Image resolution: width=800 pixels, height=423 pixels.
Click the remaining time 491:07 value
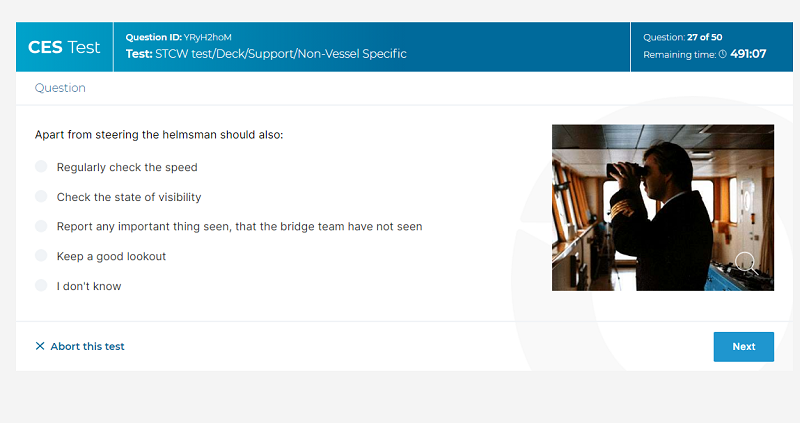[748, 54]
